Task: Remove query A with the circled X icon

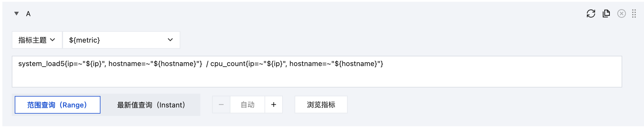Action: (x=621, y=14)
